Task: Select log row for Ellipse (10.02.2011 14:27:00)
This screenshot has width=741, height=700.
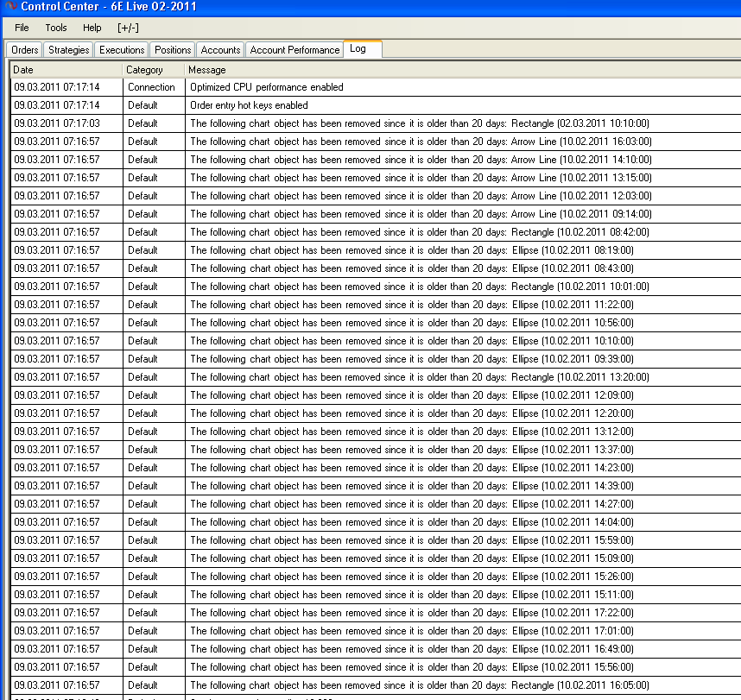Action: pos(376,504)
